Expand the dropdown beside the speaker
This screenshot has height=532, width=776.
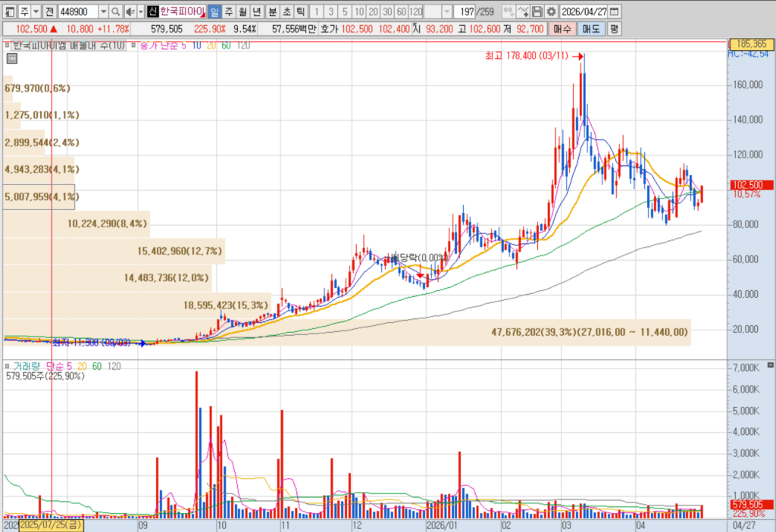click(x=140, y=11)
